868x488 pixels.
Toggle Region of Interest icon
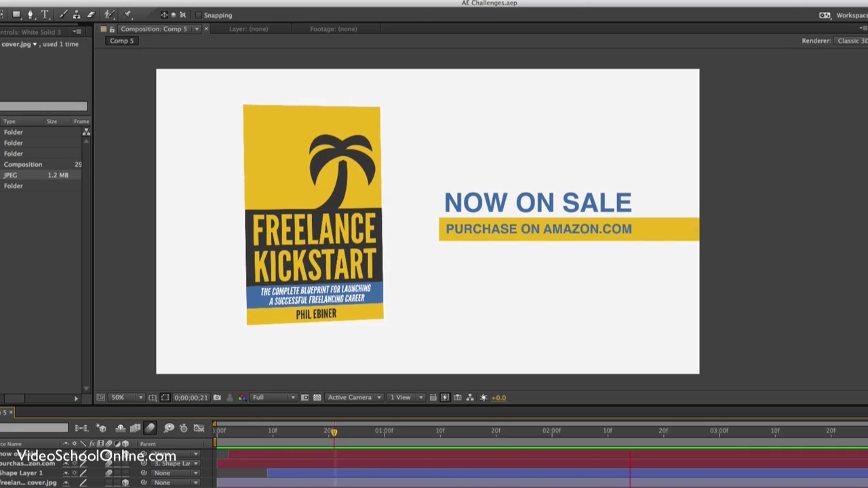coord(304,398)
